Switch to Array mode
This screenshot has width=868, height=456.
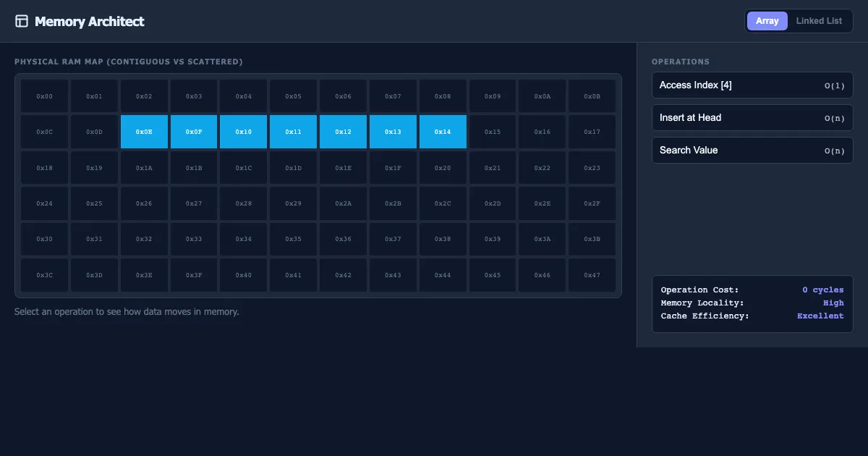[767, 21]
